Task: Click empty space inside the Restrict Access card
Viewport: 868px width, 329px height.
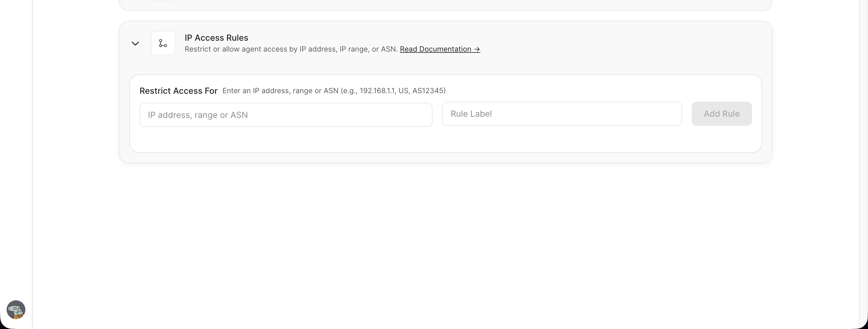Action: [445, 140]
